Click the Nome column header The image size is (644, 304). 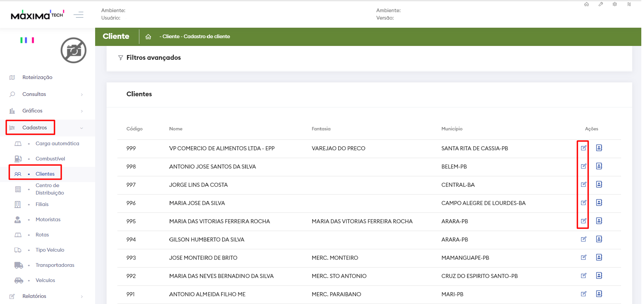pyautogui.click(x=176, y=129)
